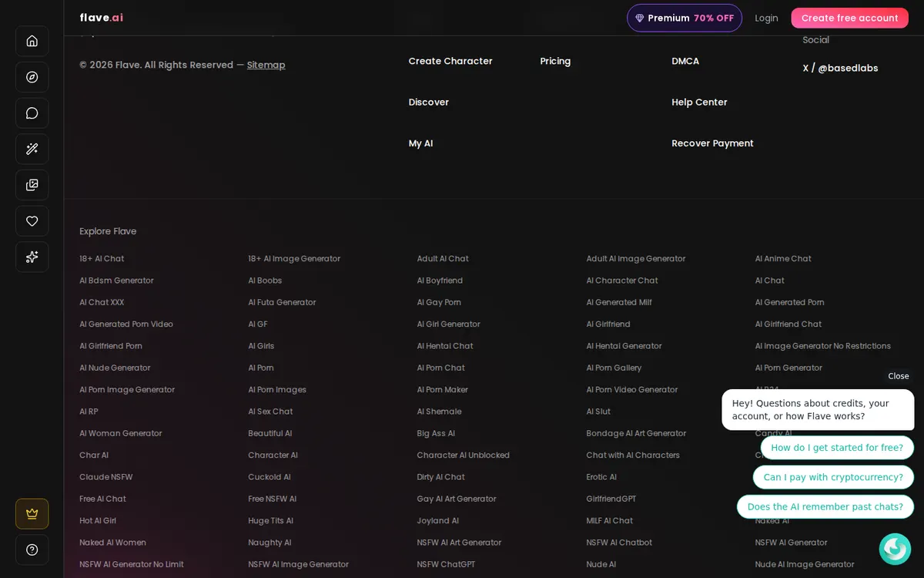Image resolution: width=924 pixels, height=578 pixels.
Task: Open the AI Girl Generator link
Action: click(448, 324)
